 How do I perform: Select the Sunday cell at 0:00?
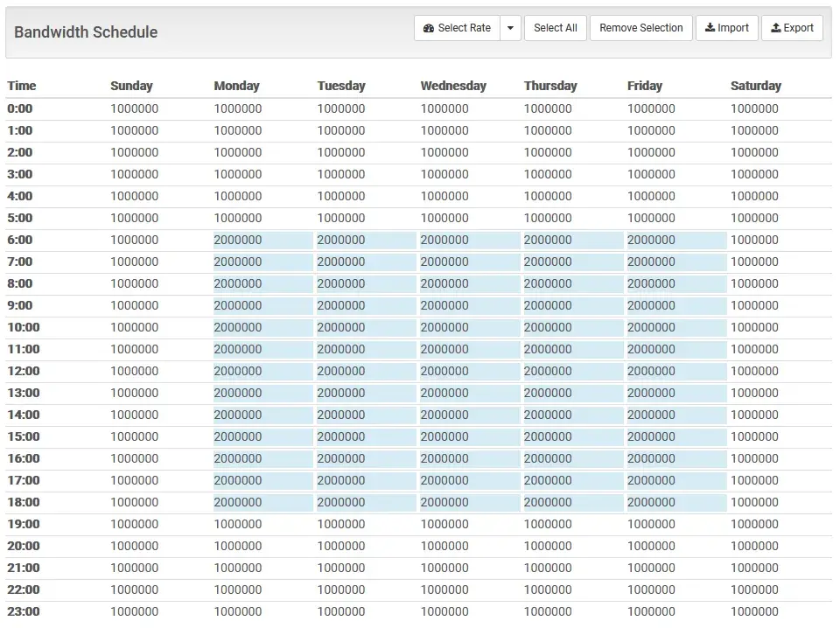[x=134, y=108]
